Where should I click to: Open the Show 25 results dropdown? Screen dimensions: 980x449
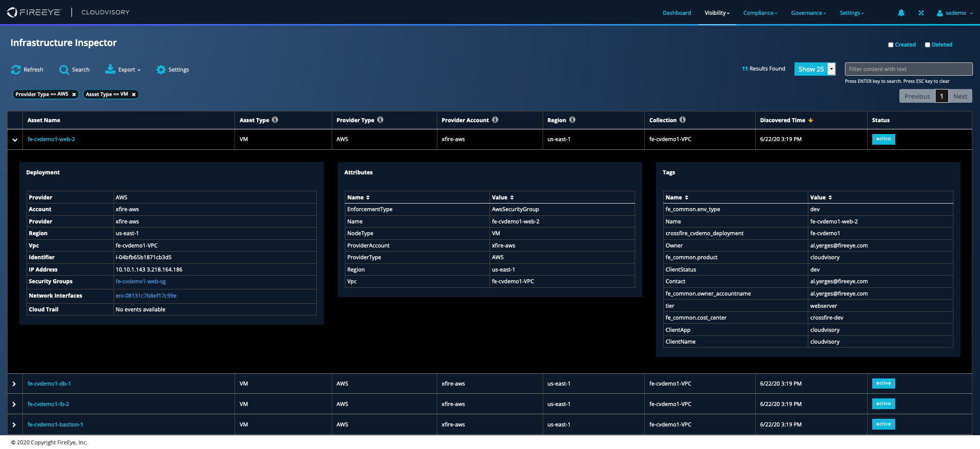click(x=831, y=69)
